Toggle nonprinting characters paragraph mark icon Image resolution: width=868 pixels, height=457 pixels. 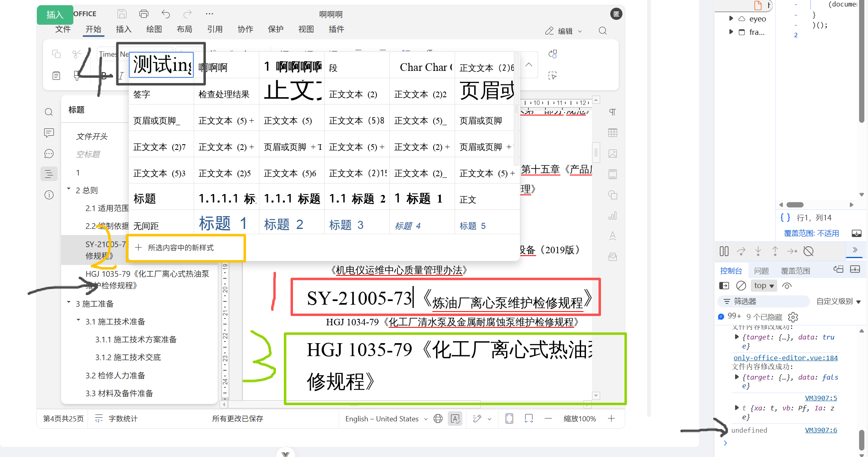click(x=612, y=112)
